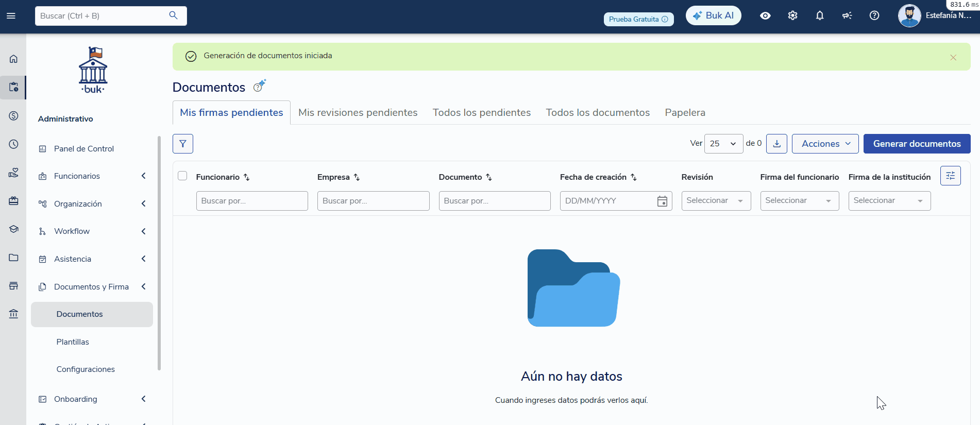Click the search magnifier icon
Image resolution: width=980 pixels, height=425 pixels.
pos(174,15)
